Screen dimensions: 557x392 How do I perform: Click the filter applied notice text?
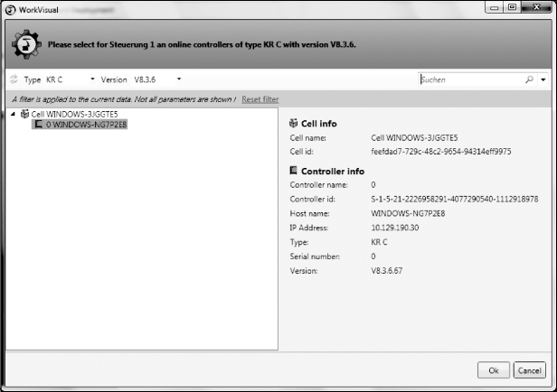[x=124, y=99]
